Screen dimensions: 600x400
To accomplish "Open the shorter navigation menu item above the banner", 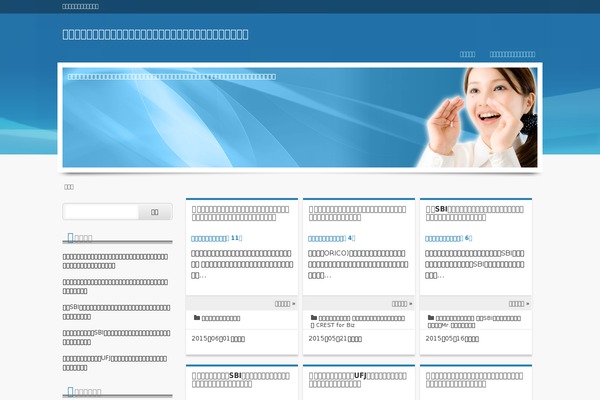I will click(467, 54).
